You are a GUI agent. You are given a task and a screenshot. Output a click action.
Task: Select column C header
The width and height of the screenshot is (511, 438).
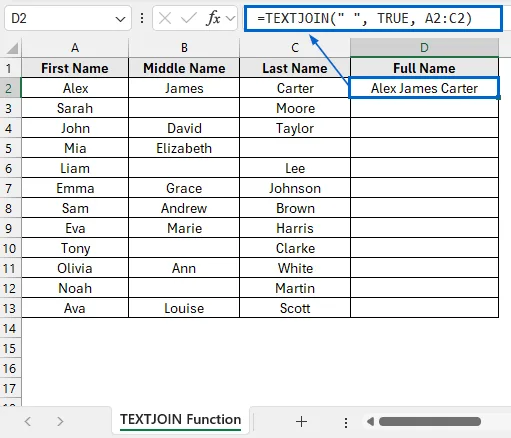(x=295, y=48)
